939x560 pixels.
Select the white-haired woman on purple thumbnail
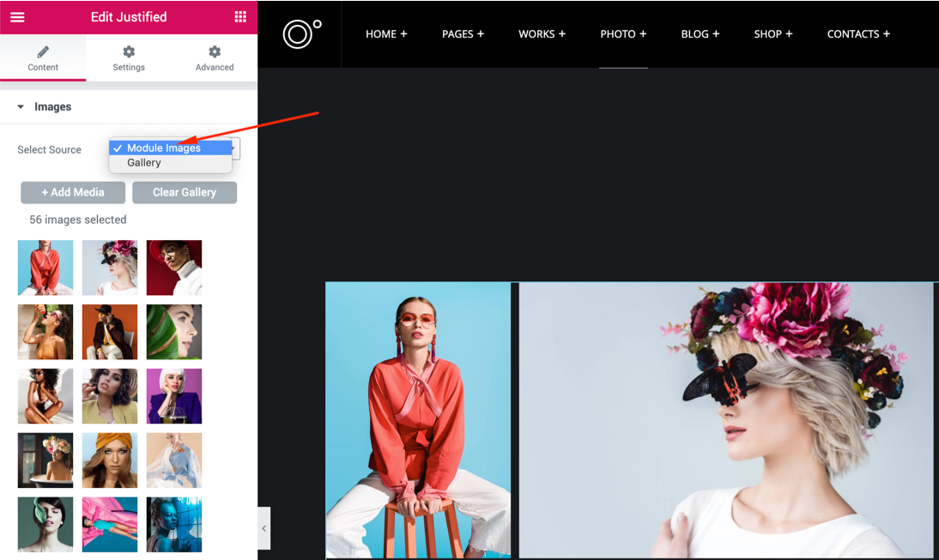[174, 396]
